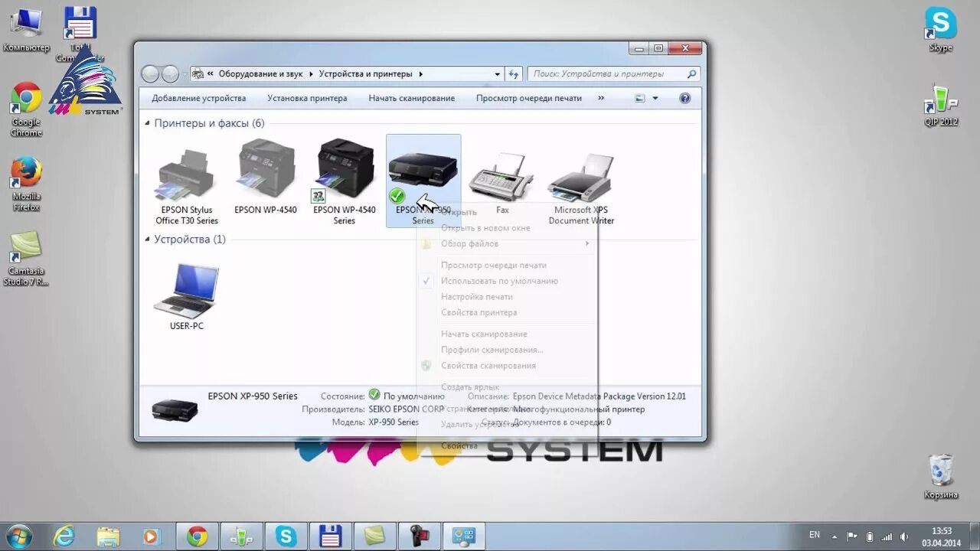Select Microsoft XPS Document Writer
This screenshot has height=551, width=980.
pyautogui.click(x=581, y=187)
